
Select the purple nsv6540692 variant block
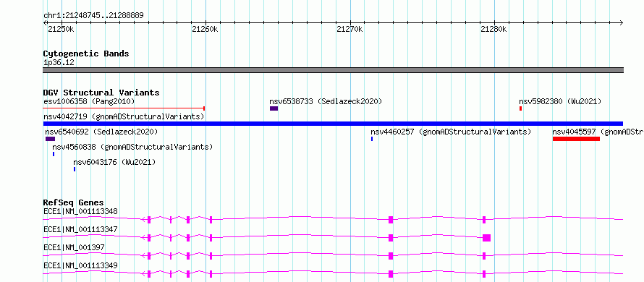(x=50, y=139)
